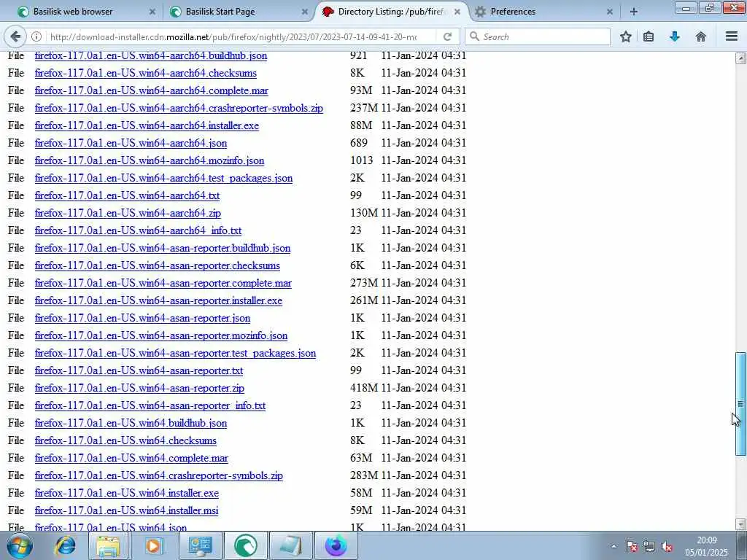Open Windows Explorer folder in taskbar
The height and width of the screenshot is (560, 747).
click(108, 545)
